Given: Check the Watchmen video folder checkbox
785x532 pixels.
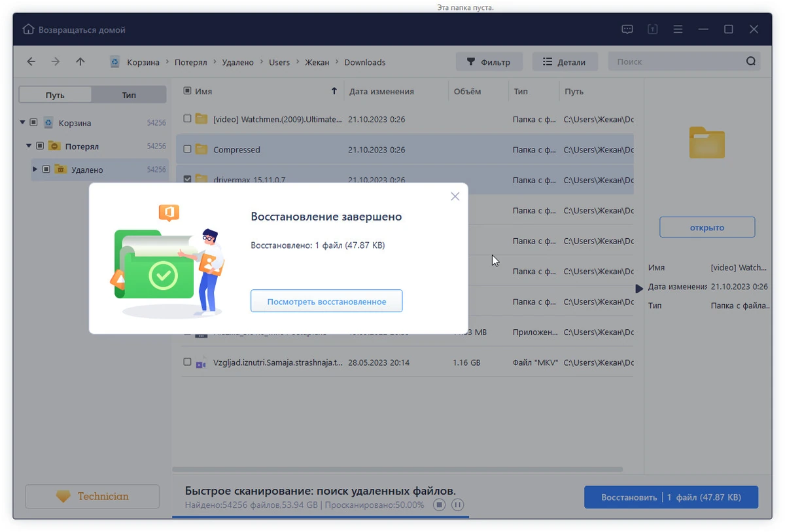Looking at the screenshot, I should click(x=187, y=119).
